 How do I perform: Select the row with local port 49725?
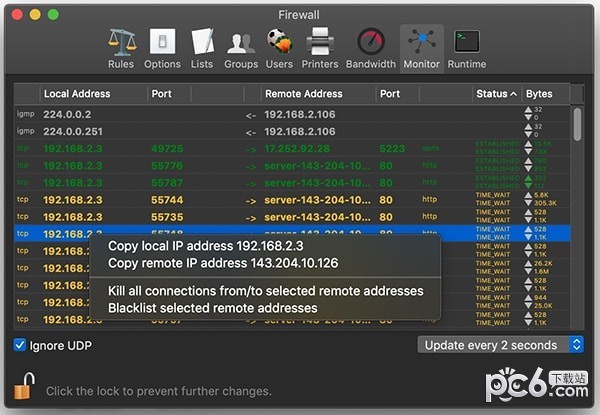pos(292,148)
